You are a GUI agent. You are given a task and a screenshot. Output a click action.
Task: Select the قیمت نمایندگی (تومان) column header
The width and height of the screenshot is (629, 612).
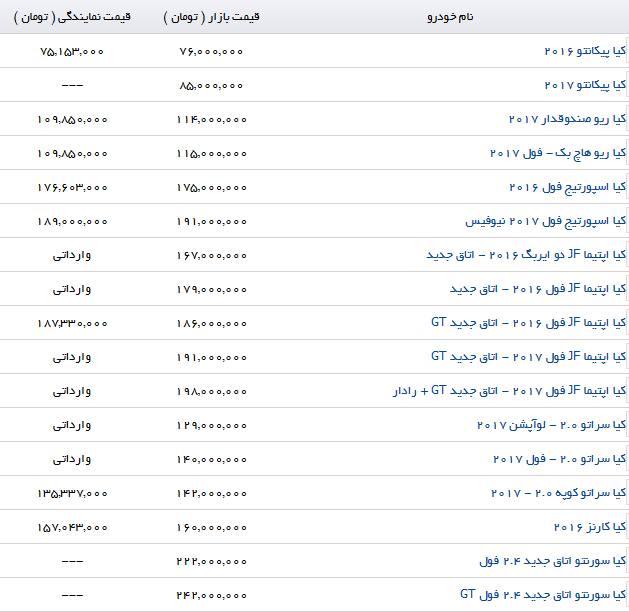click(72, 17)
